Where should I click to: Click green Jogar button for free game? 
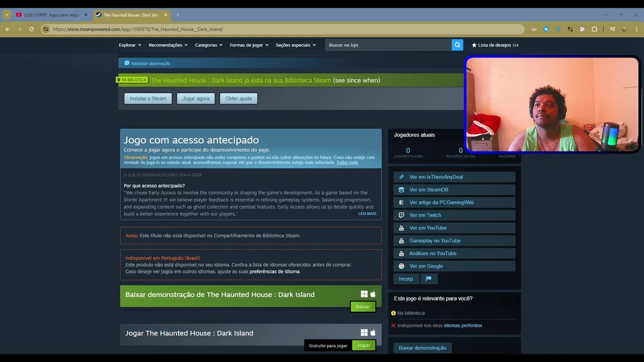[x=364, y=345]
